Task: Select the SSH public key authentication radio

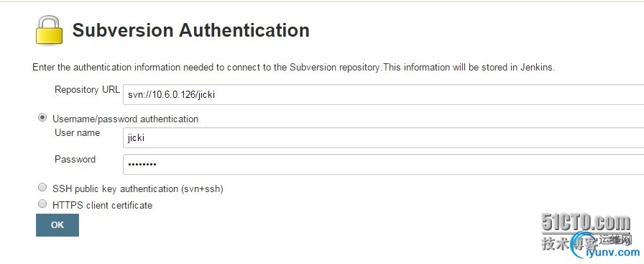Action: (x=42, y=188)
